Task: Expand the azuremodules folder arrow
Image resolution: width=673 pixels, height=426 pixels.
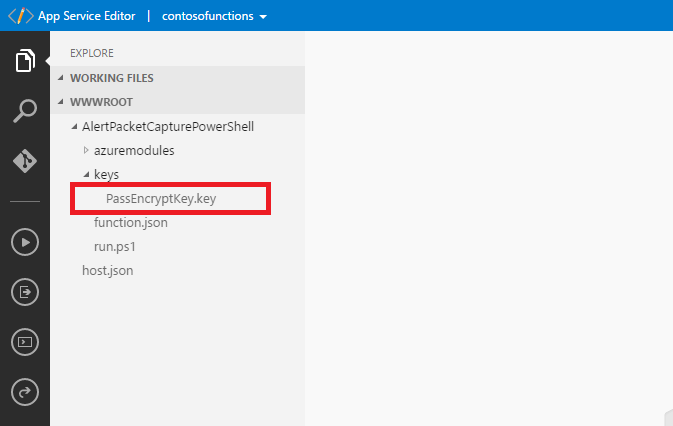Action: [86, 150]
